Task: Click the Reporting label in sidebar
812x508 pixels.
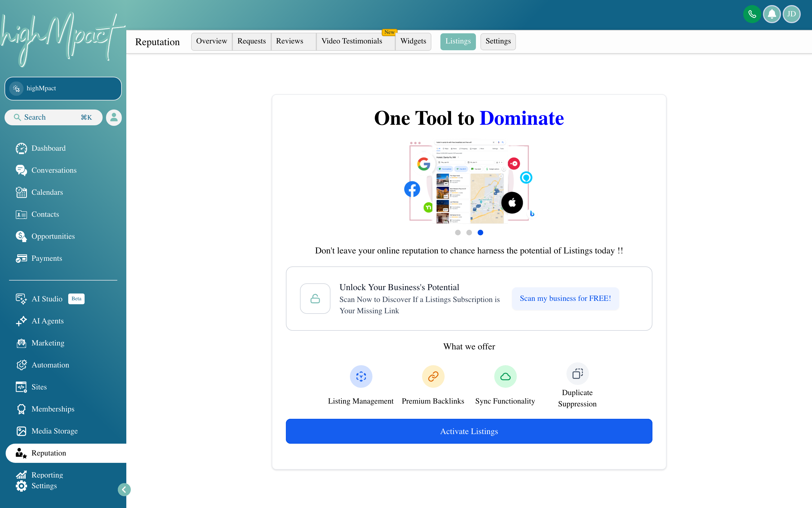Action: (47, 475)
